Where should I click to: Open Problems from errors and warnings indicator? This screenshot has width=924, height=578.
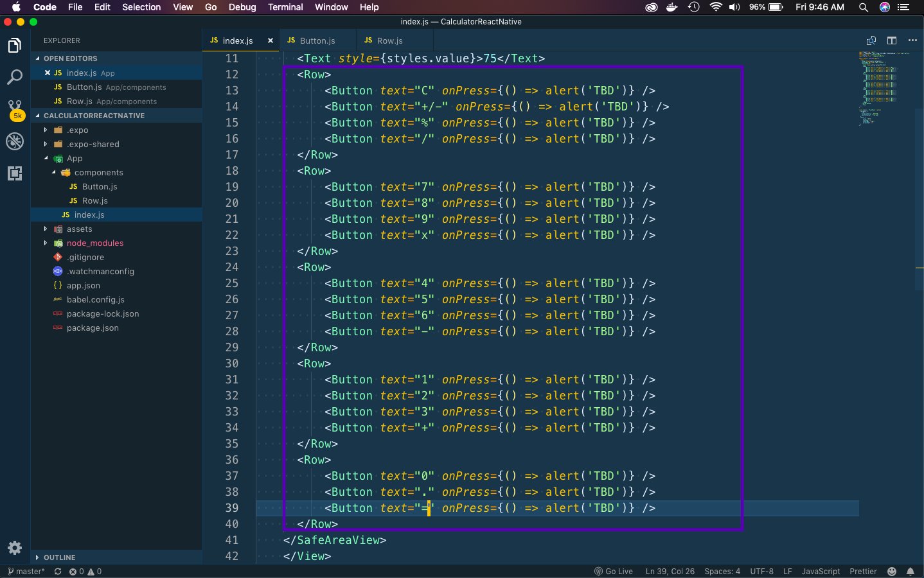(x=85, y=572)
